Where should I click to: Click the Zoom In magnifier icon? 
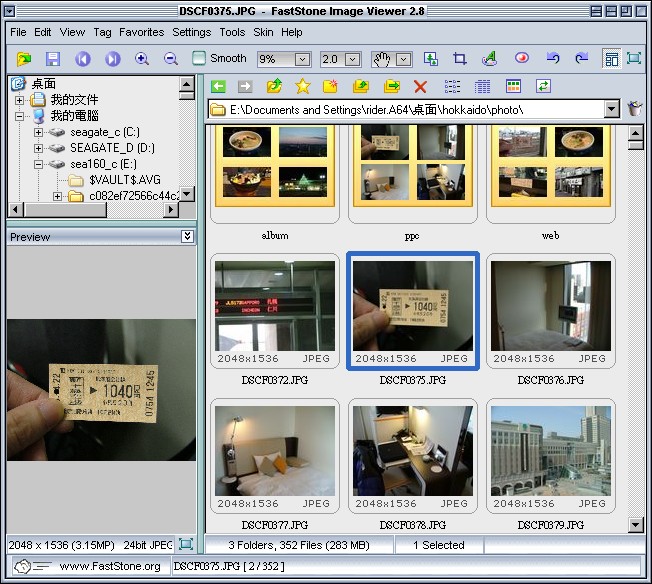[142, 59]
